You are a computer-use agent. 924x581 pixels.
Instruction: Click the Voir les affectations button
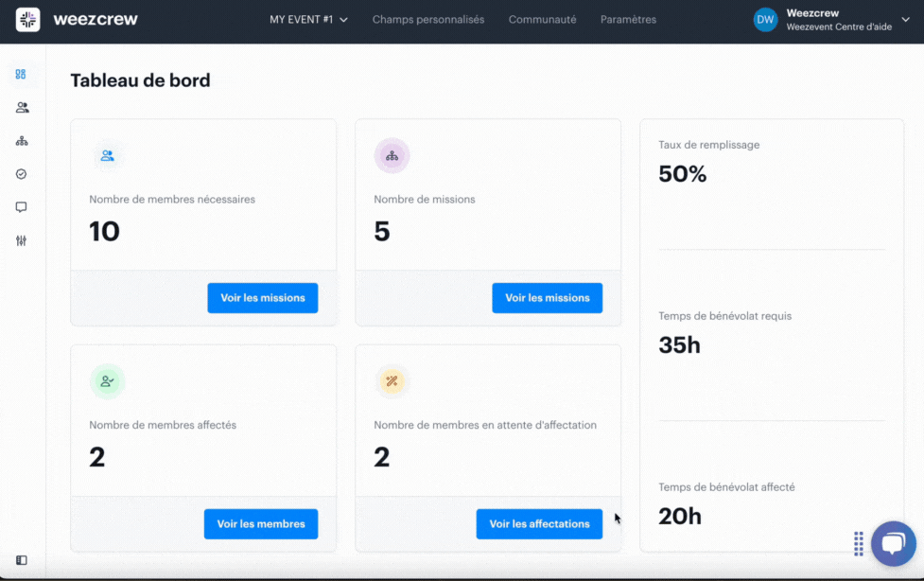(539, 524)
